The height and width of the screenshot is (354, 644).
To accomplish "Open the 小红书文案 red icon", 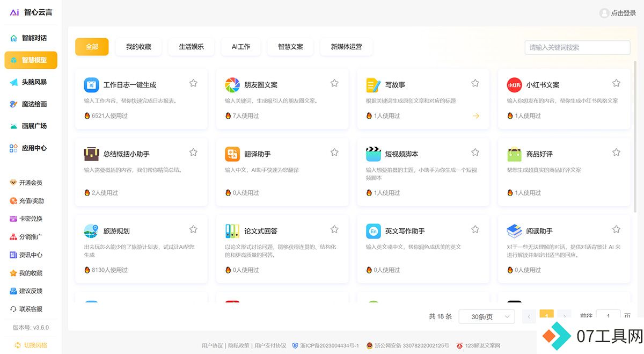I will (514, 85).
